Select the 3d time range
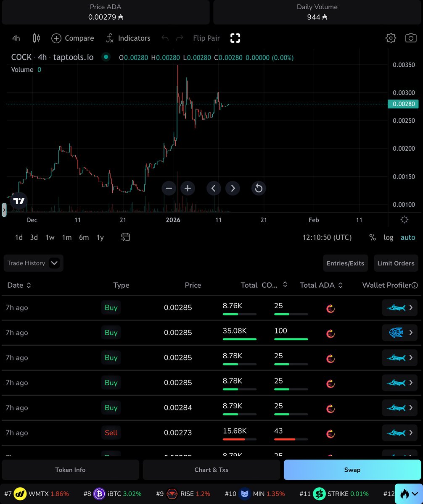423x504 pixels. coord(34,237)
